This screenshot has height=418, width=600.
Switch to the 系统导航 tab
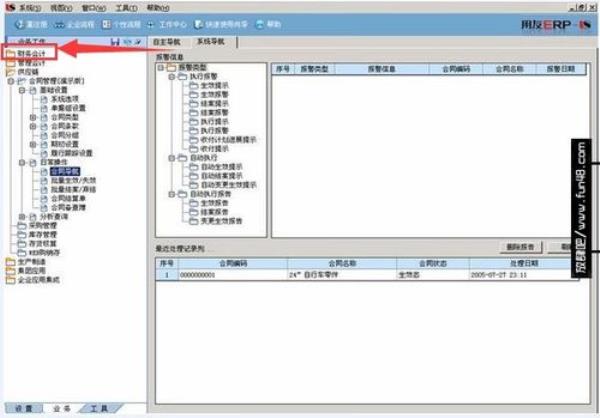click(211, 42)
